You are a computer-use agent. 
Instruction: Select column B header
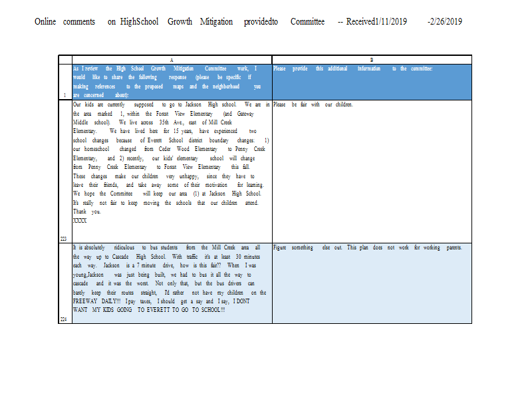click(372, 60)
